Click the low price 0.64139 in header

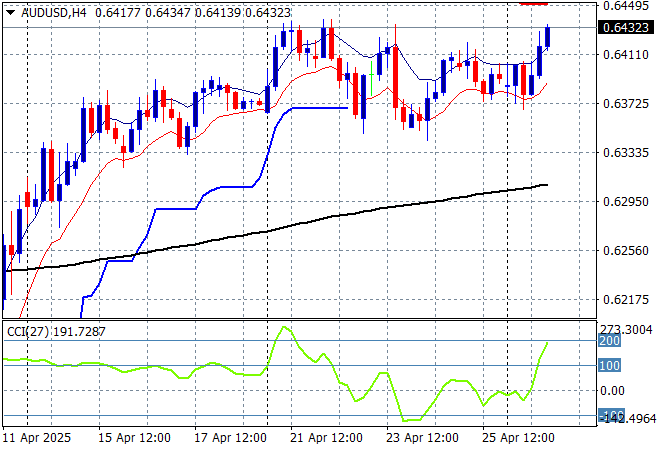(218, 13)
